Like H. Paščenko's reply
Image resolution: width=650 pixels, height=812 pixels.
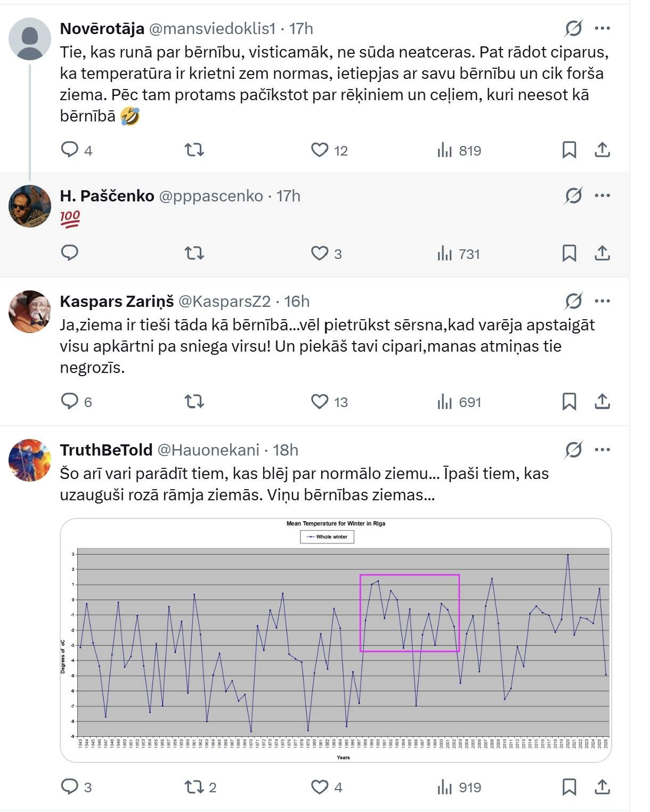pos(320,253)
